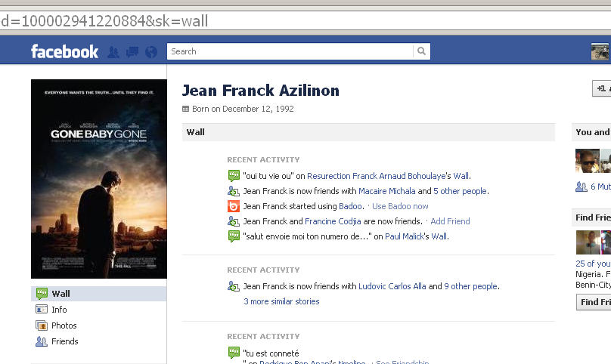Click the browser address bar

[302, 20]
